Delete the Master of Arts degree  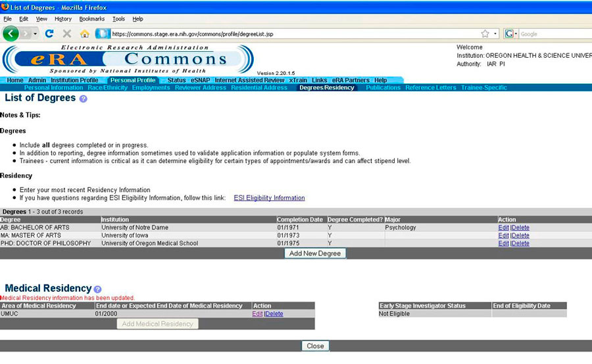pos(520,235)
